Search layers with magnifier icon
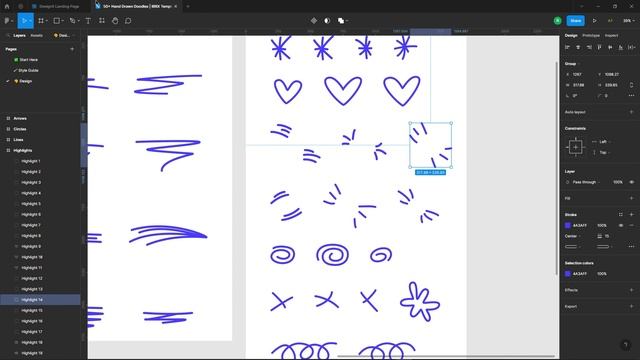640x360 pixels. click(x=7, y=36)
